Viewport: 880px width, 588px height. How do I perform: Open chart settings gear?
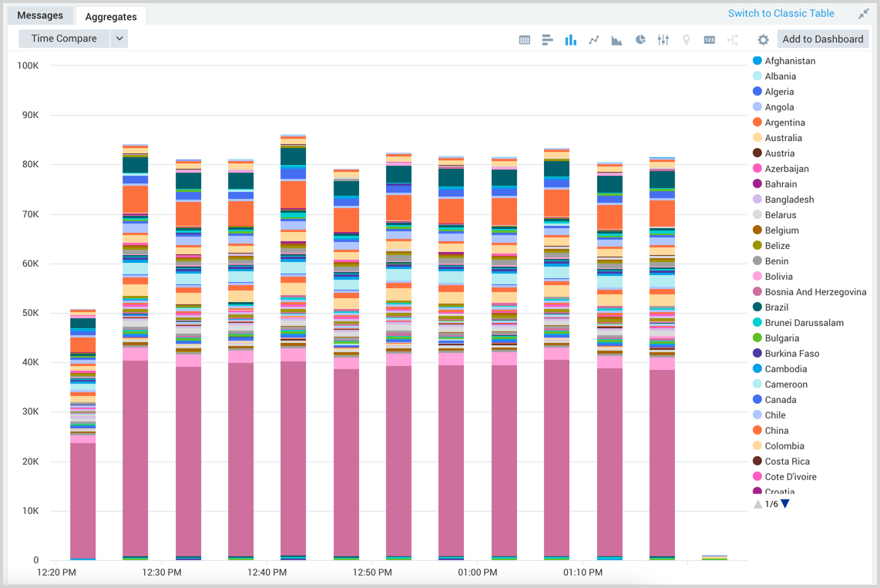[763, 40]
